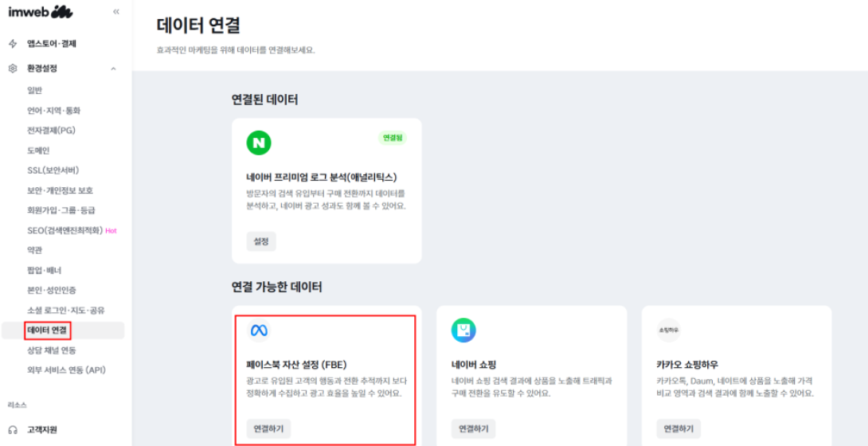
Task: Open SEO(검색엔진최적화) settings
Action: pyautogui.click(x=65, y=230)
